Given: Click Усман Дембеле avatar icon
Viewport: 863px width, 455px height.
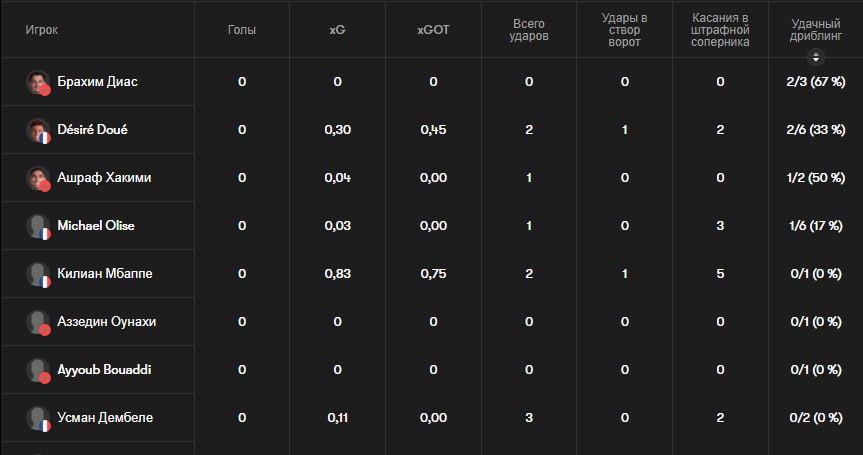Looking at the screenshot, I should [x=37, y=418].
